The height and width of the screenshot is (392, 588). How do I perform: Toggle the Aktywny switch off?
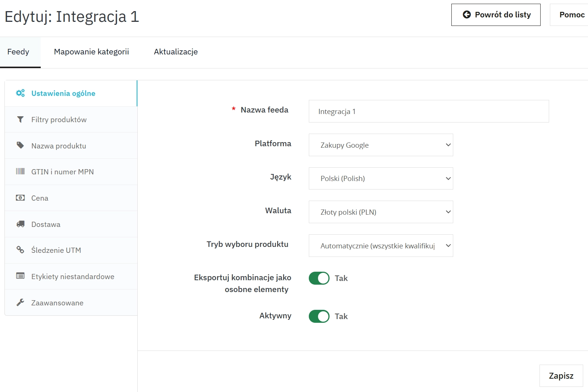click(x=319, y=316)
